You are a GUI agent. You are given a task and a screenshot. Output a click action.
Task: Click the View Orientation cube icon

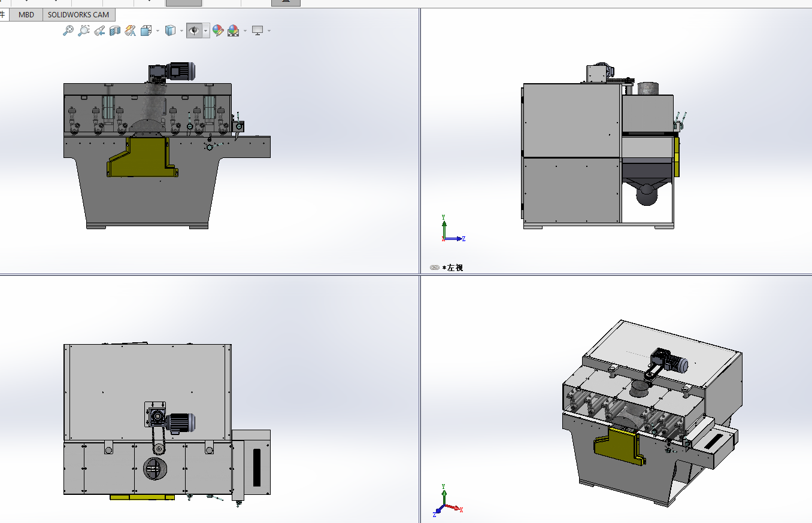tap(146, 31)
